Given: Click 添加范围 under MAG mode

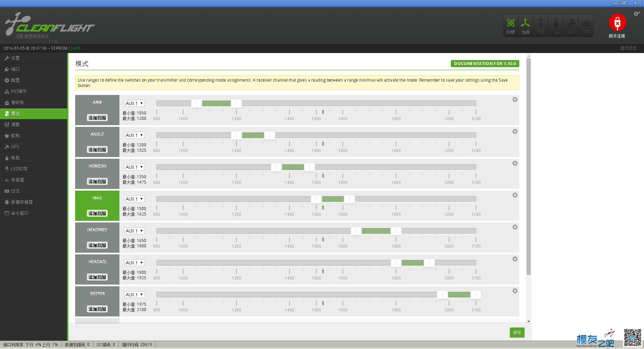Looking at the screenshot, I should pos(97,213).
